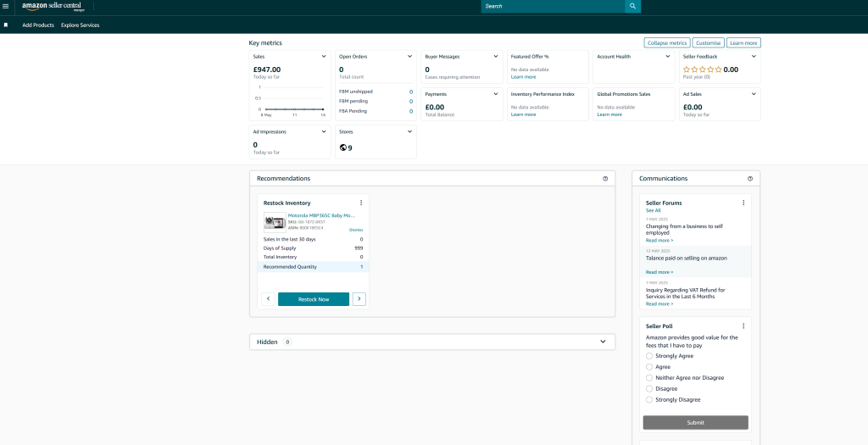The height and width of the screenshot is (445, 868).
Task: Click the £0.00 Total Balance value
Action: [435, 108]
